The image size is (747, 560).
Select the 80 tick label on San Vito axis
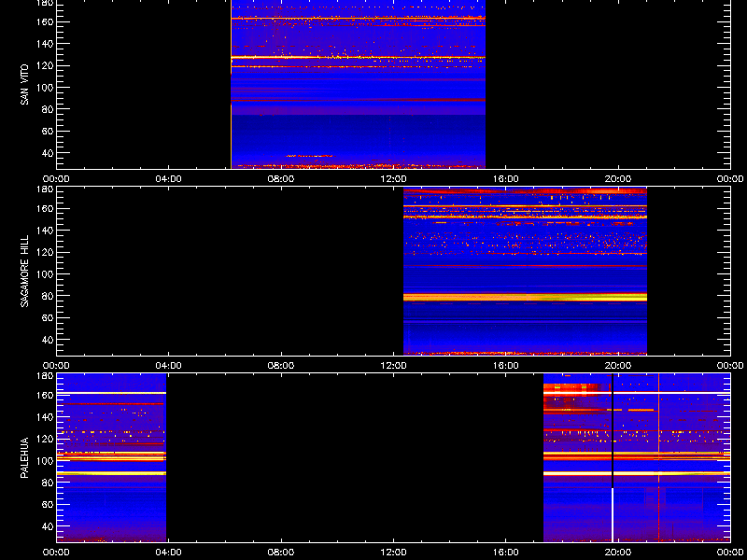(x=49, y=109)
